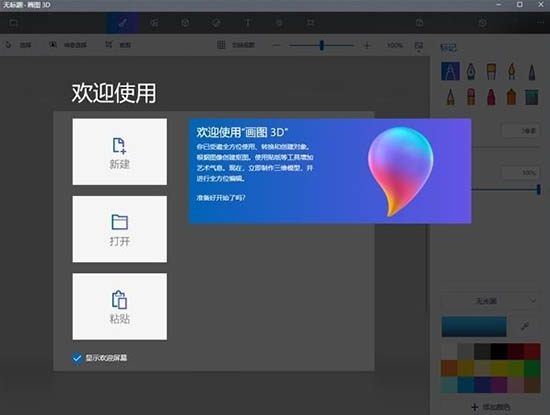Open the 3D shapes tool
Viewport: 550px width, 415px height.
185,23
